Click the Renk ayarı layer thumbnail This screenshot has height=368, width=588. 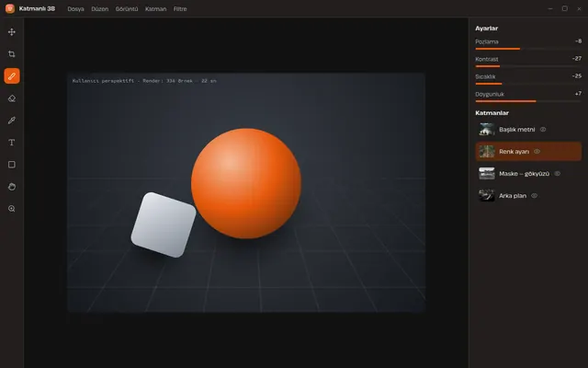487,151
